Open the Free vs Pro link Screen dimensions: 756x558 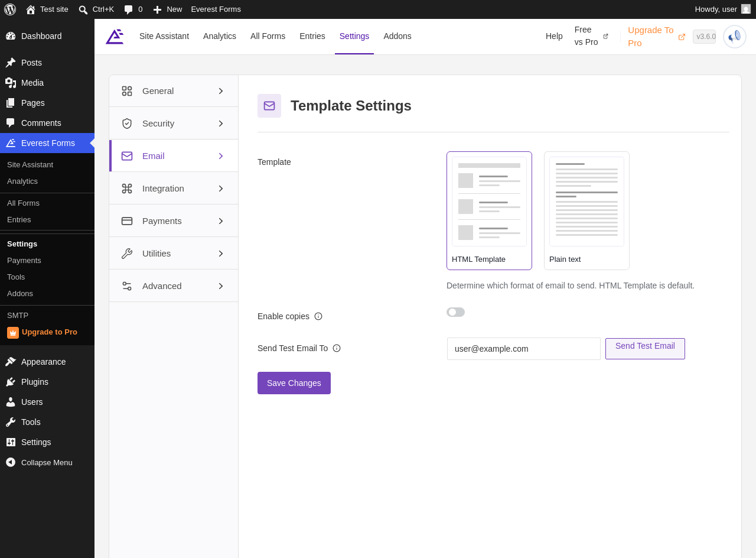[591, 36]
